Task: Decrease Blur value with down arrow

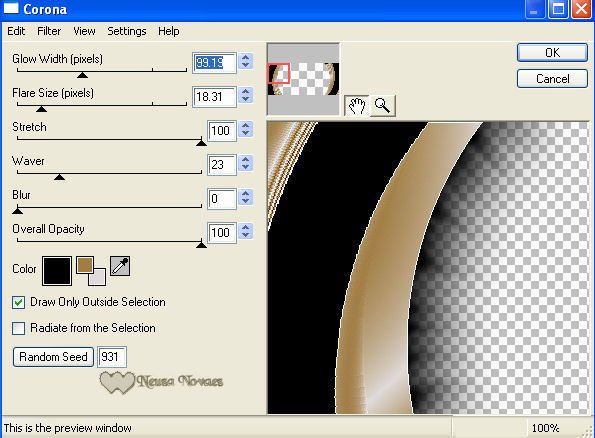Action: pos(246,202)
